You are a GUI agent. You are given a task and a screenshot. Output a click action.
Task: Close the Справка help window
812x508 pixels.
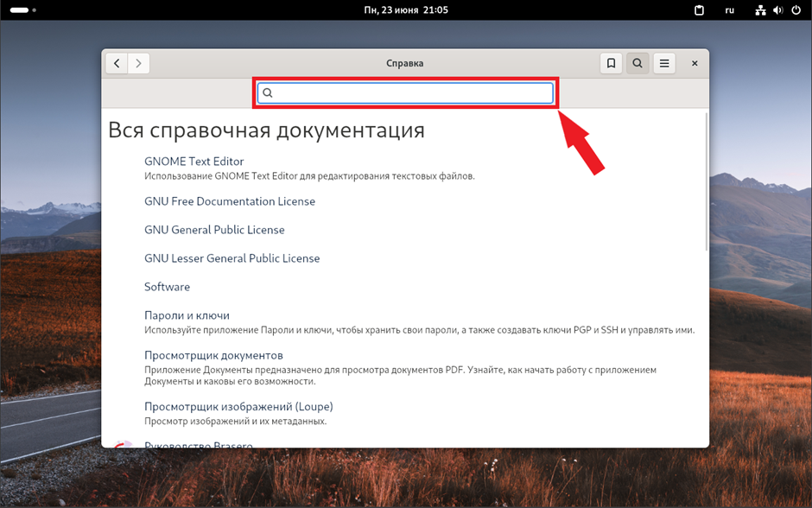click(695, 63)
